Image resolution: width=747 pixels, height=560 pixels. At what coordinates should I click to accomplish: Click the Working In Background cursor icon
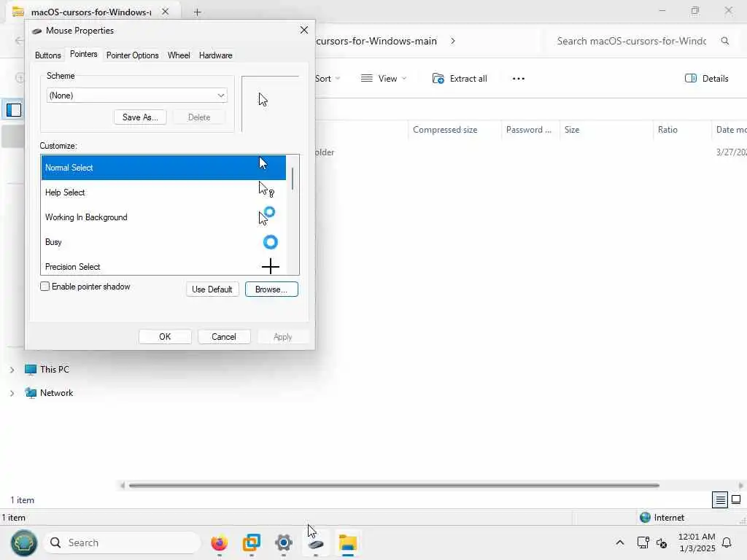pos(267,216)
